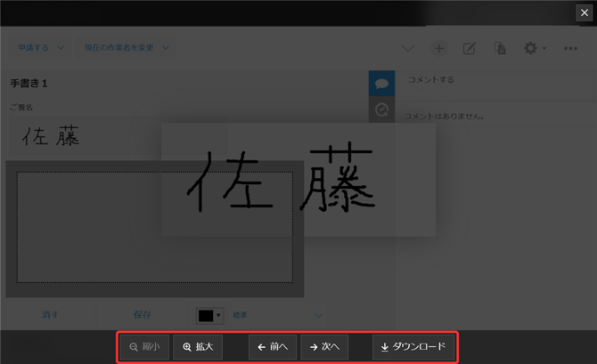Click the 拡大 zoom in button
Image resolution: width=597 pixels, height=364 pixels.
point(198,346)
